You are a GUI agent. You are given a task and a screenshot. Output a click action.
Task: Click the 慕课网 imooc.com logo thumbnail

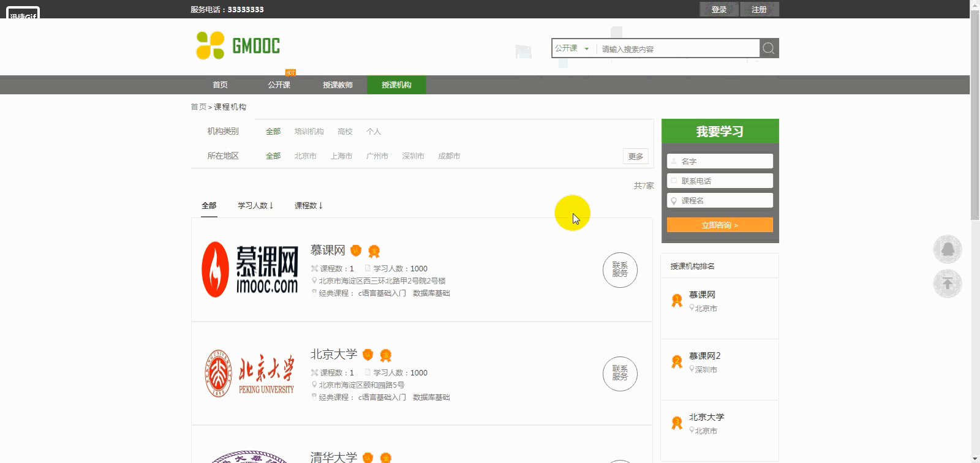pyautogui.click(x=250, y=269)
